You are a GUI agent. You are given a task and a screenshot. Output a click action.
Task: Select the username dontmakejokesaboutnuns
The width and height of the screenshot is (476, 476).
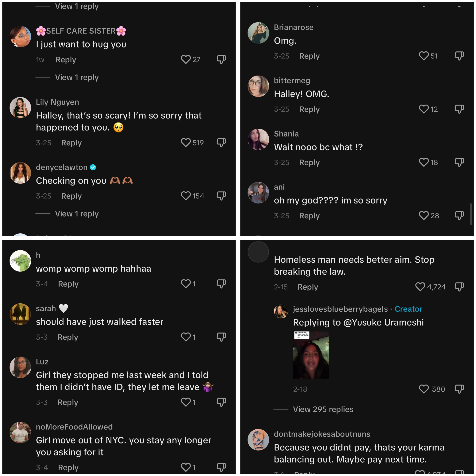[x=322, y=434]
